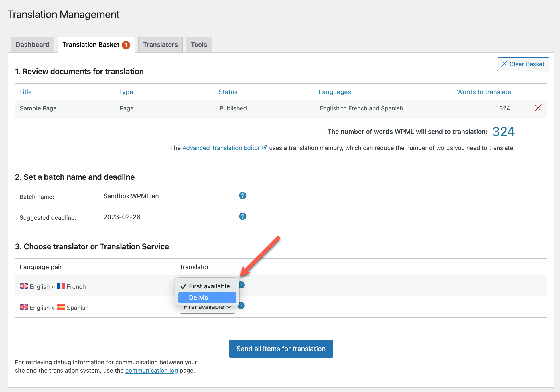
Task: Remove Sample Page with red X icon
Action: [x=538, y=108]
